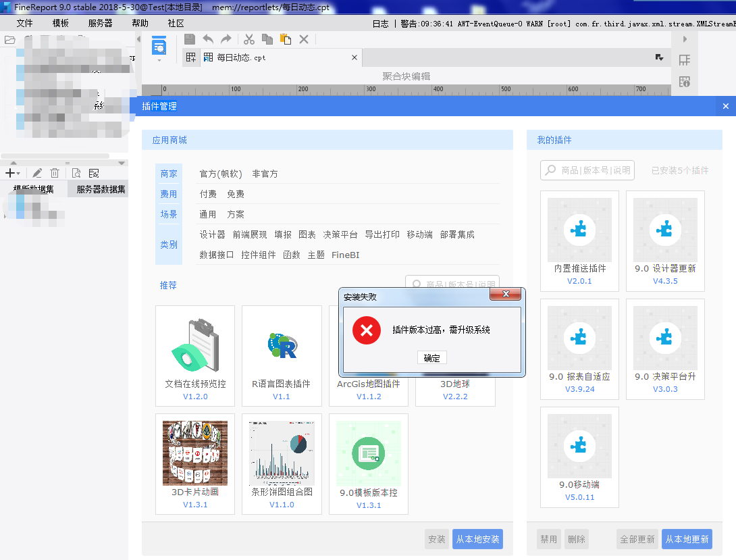Viewport: 736px width, 560px height.
Task: Filter by 付费 plugins
Action: click(208, 194)
